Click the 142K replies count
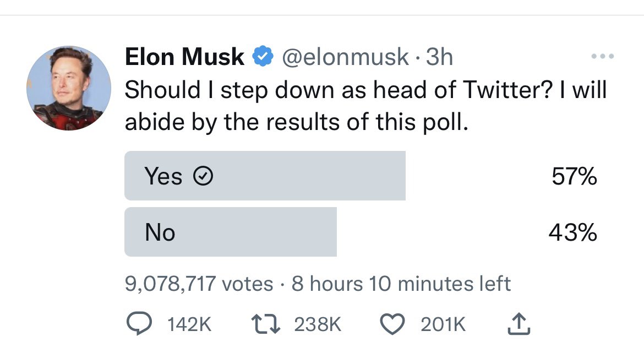Viewport: 644px width, 358px height. point(189,324)
